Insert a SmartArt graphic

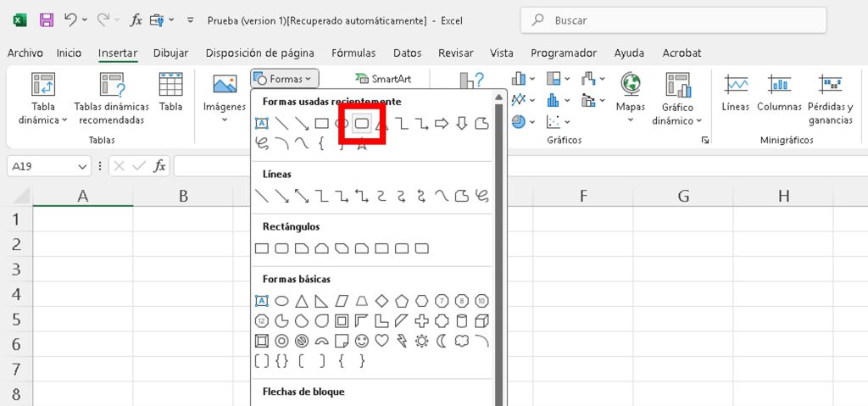383,79
